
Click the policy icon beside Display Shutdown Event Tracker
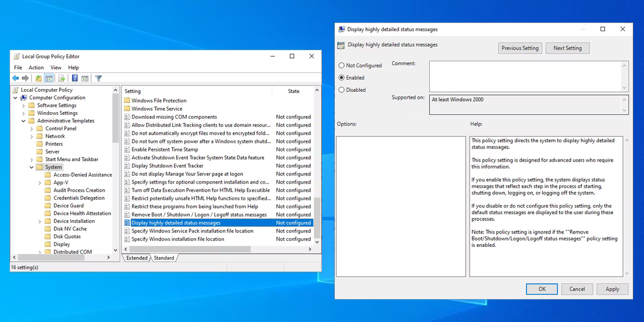click(127, 166)
